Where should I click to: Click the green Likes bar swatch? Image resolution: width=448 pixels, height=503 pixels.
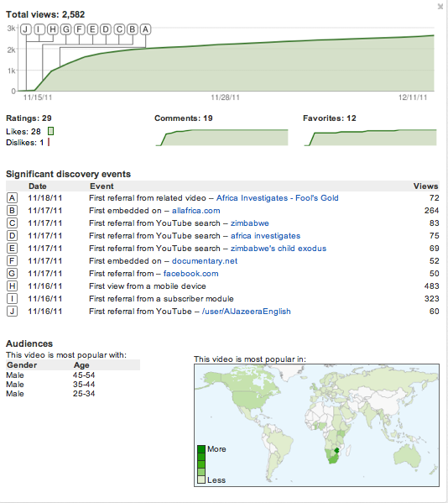coord(50,131)
